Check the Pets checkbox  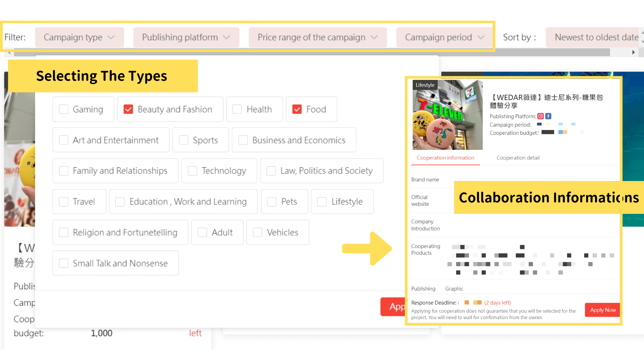click(272, 202)
